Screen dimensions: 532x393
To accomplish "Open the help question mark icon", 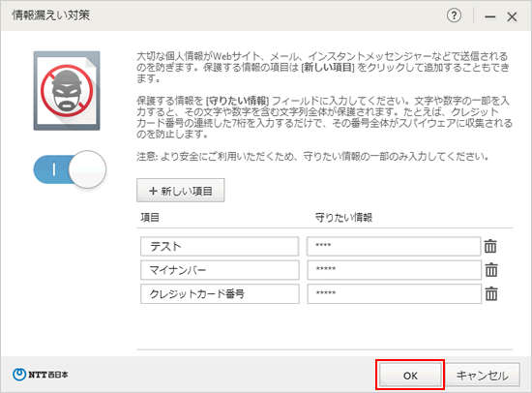I will point(454,15).
